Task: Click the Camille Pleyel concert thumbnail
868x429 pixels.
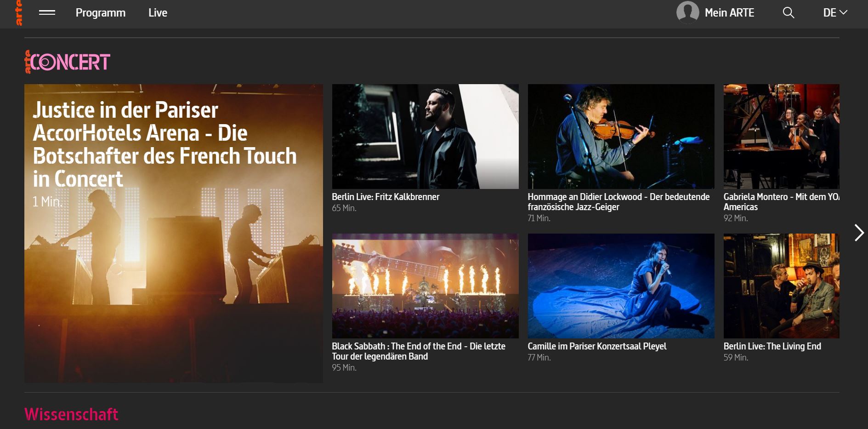Action: coord(621,286)
